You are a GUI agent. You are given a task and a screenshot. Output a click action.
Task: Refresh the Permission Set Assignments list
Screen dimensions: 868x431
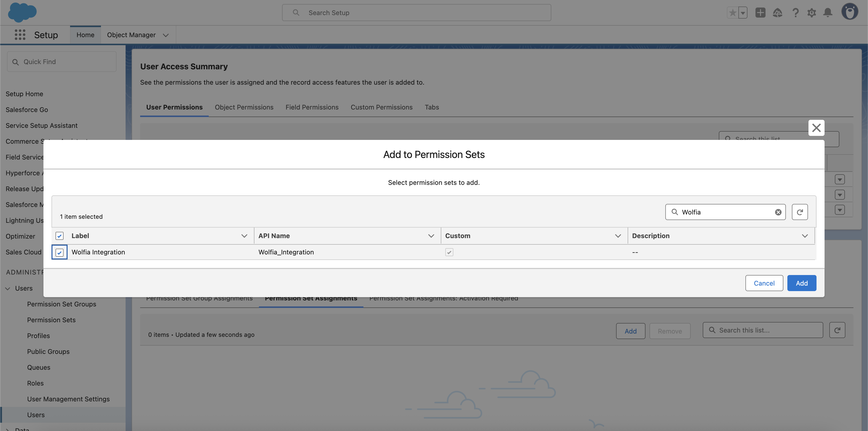(838, 330)
